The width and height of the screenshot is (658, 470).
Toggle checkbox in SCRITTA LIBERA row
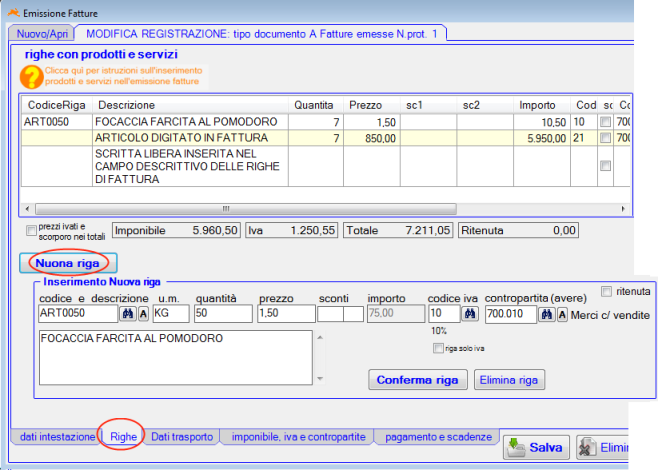click(605, 166)
